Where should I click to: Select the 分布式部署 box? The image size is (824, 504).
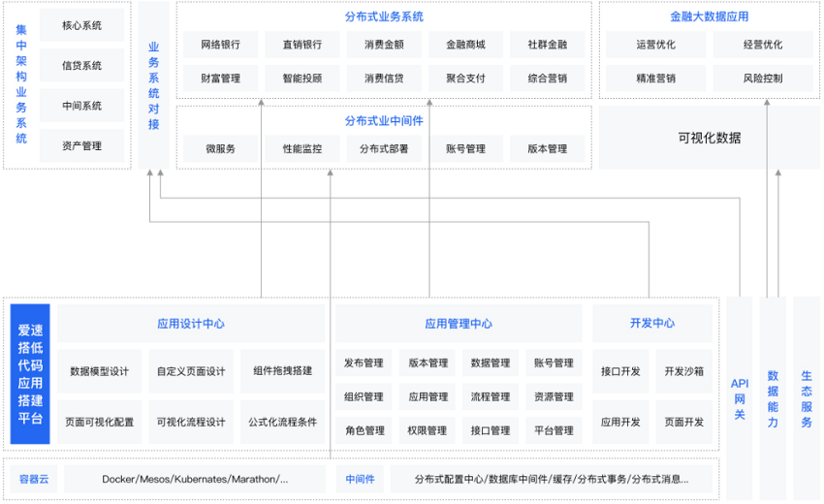point(384,148)
